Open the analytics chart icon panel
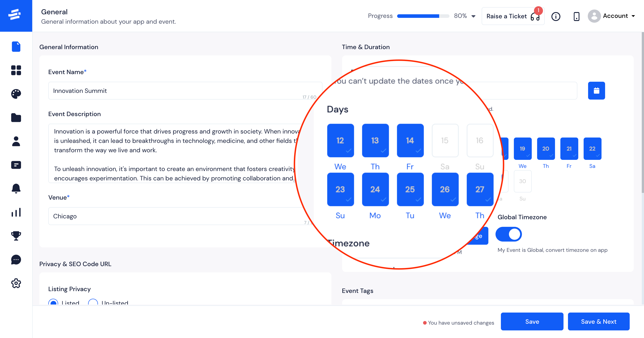 (16, 212)
